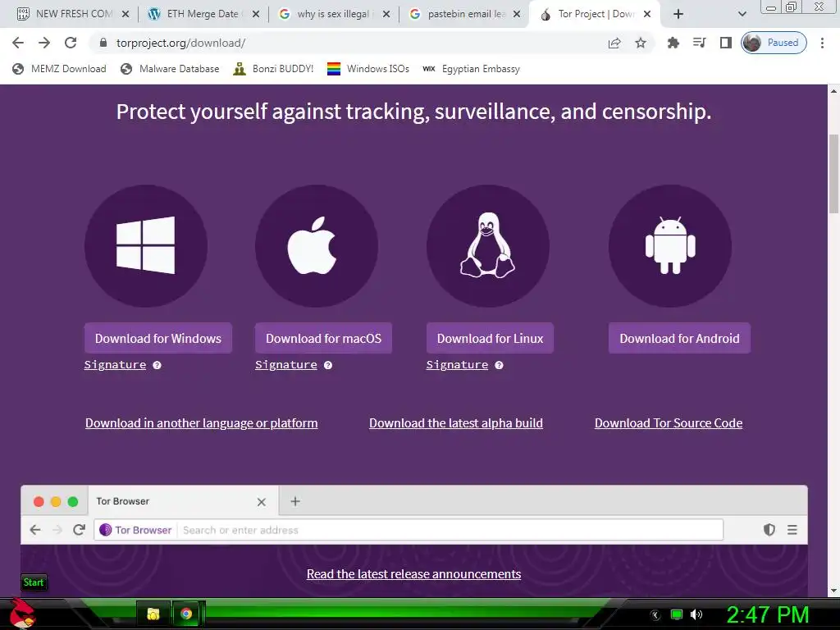
Task: Click the Paused profile button
Action: [x=774, y=43]
